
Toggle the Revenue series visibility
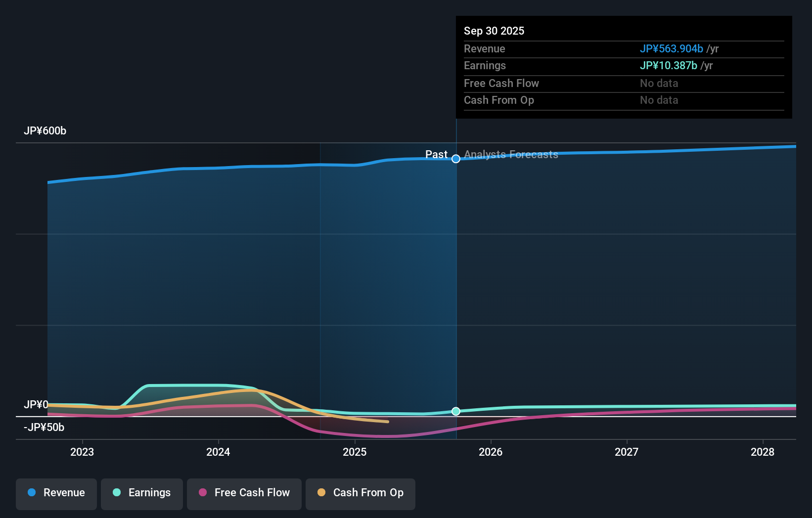click(56, 493)
